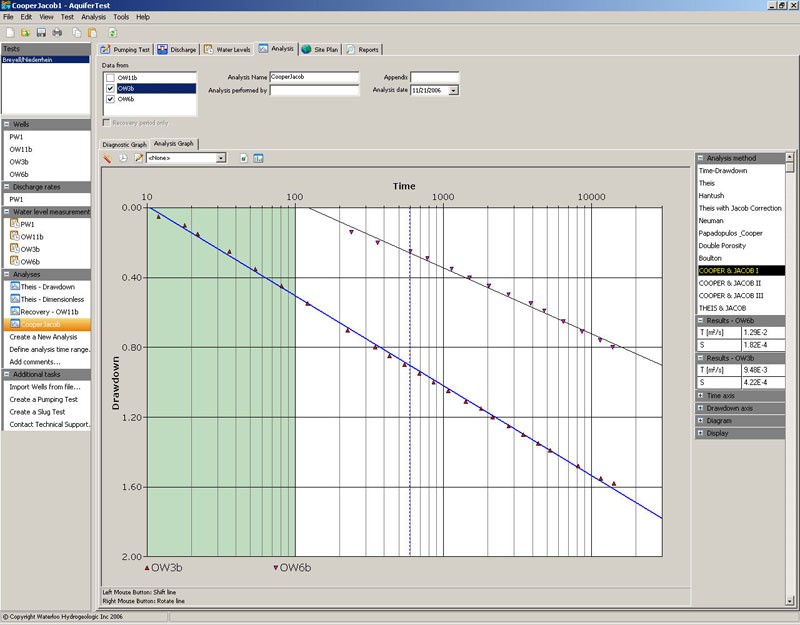Open the Analysis date dropdown
Viewport: 800px width, 625px height.
456,90
